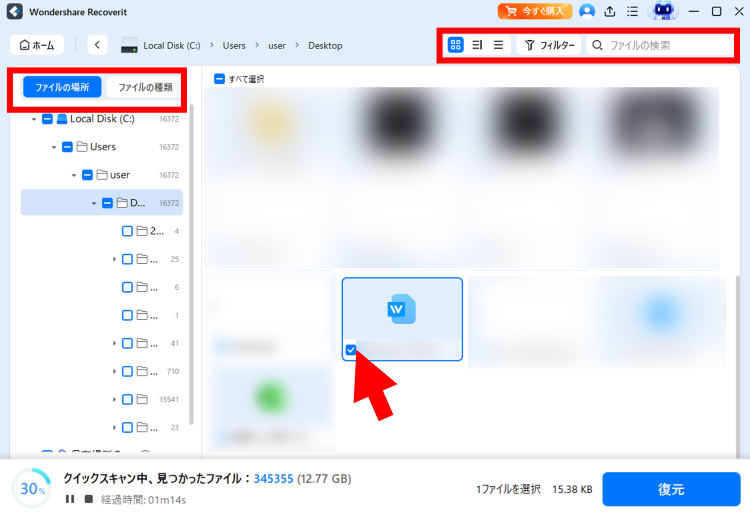Viewport: 750px width, 515px height.
Task: Toggle the Local Disk (C:) checkbox
Action: [47, 119]
